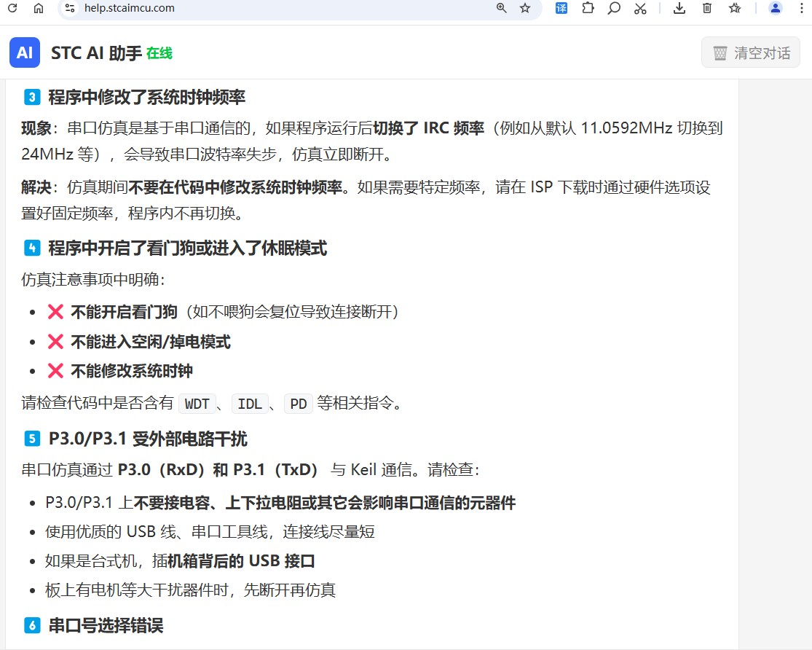This screenshot has width=812, height=650.
Task: Click the trash can toolbar icon
Action: (707, 8)
